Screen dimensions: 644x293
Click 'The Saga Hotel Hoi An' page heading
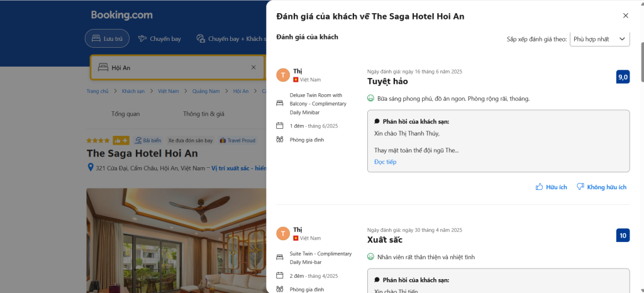click(x=142, y=153)
